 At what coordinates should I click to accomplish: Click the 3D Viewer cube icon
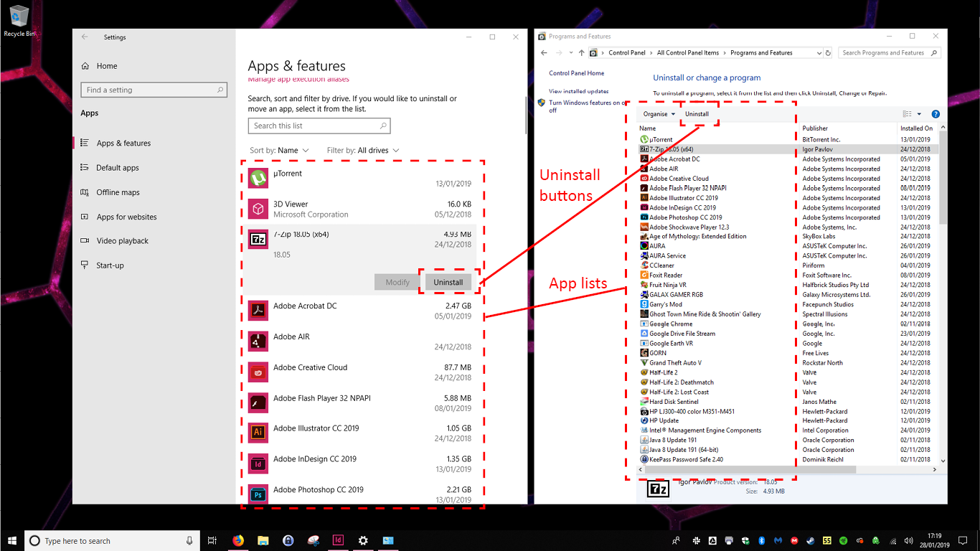(257, 208)
